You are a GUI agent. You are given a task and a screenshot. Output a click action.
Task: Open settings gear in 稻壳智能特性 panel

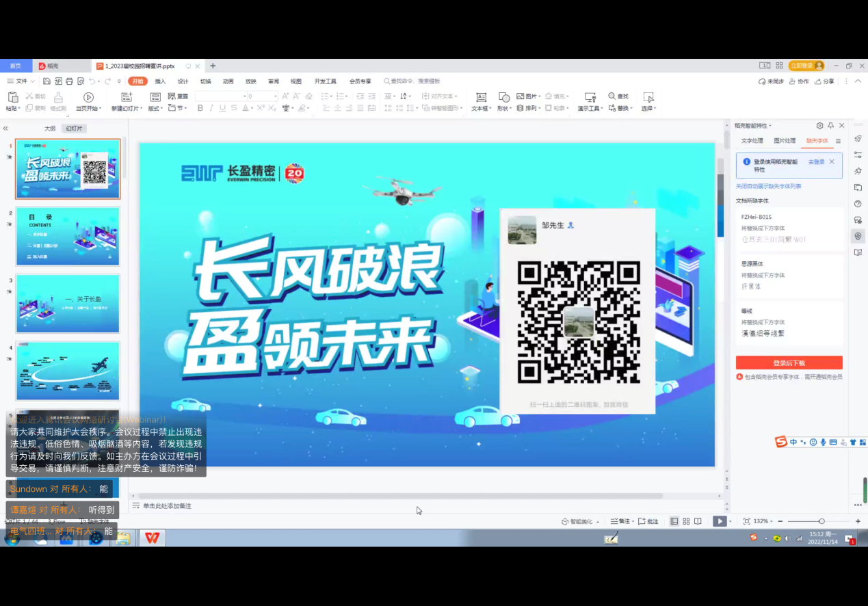coord(819,126)
